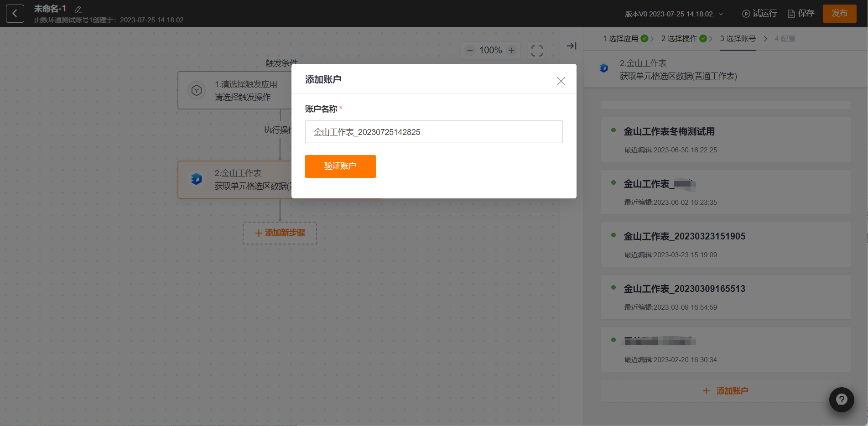Click 未命名-1 workflow title
Image resolution: width=868 pixels, height=426 pixels.
(50, 9)
